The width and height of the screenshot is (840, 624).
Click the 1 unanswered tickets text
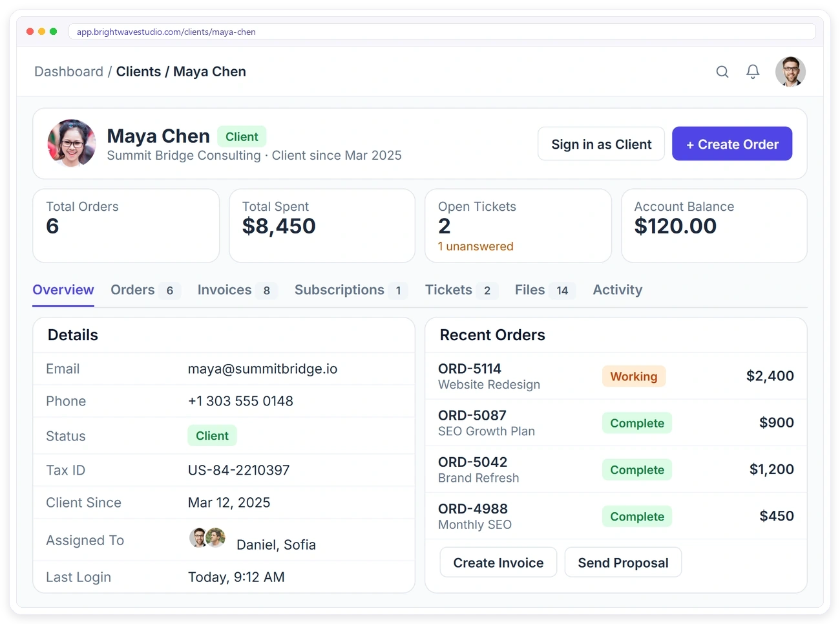476,246
